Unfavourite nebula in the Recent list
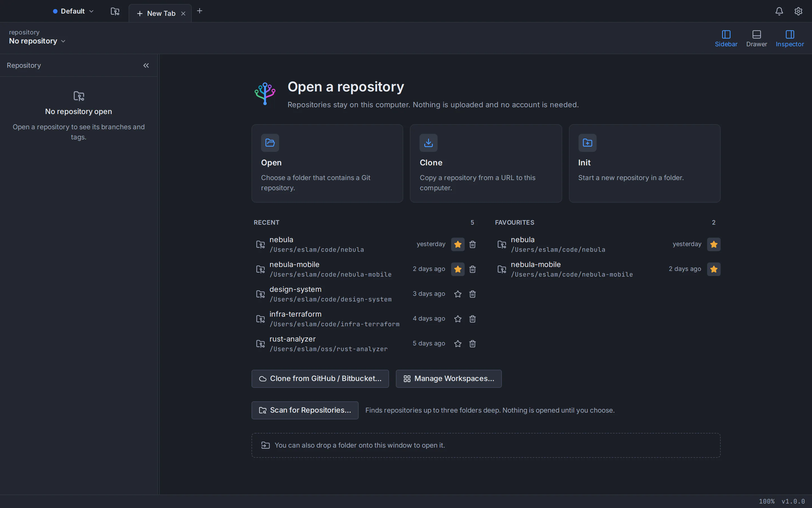Image resolution: width=812 pixels, height=508 pixels. 458,244
